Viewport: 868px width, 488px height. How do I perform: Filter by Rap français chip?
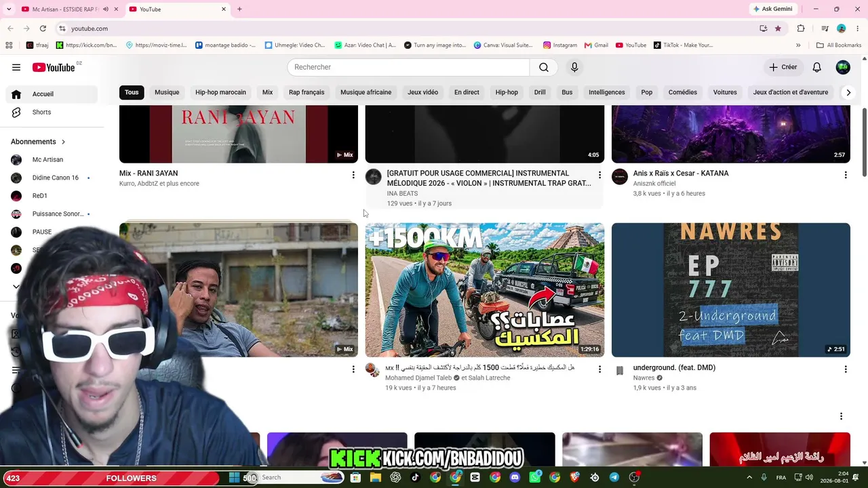[x=307, y=92]
